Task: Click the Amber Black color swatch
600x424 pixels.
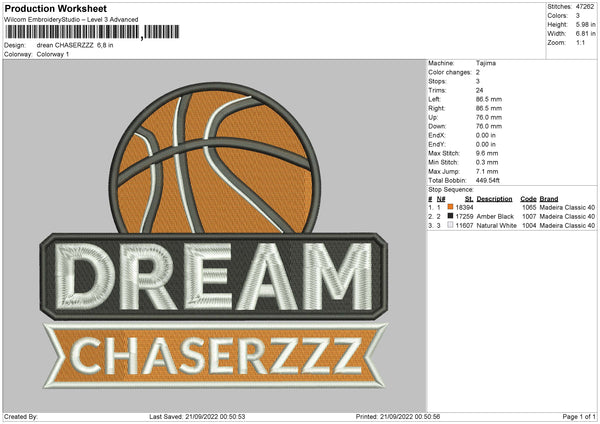Action: [450, 216]
